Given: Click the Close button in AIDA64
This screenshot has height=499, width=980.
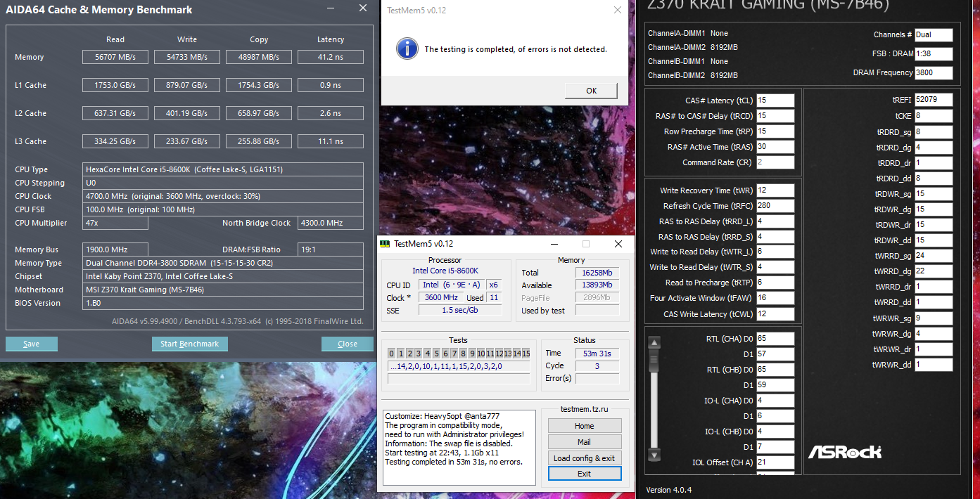Looking at the screenshot, I should [x=348, y=344].
